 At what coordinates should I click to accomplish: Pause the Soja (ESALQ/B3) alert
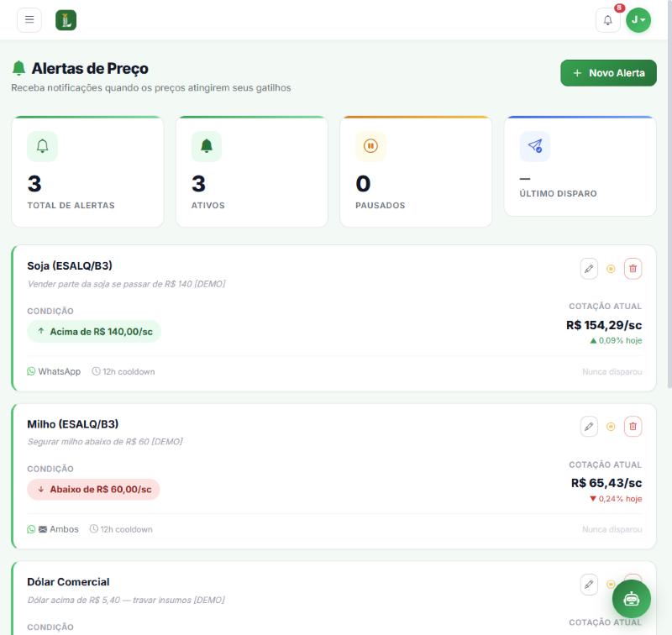(x=611, y=269)
